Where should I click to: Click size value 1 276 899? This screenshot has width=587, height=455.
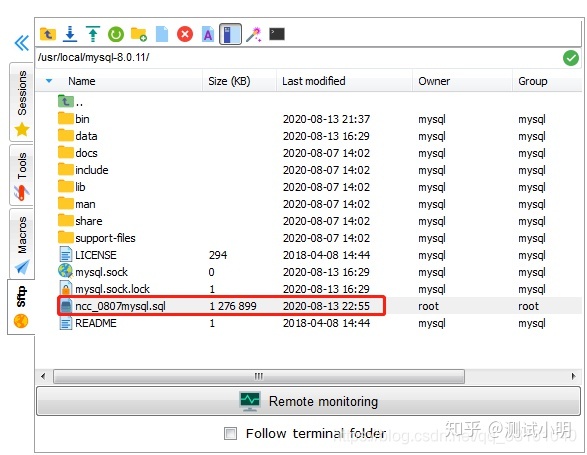[x=233, y=306]
